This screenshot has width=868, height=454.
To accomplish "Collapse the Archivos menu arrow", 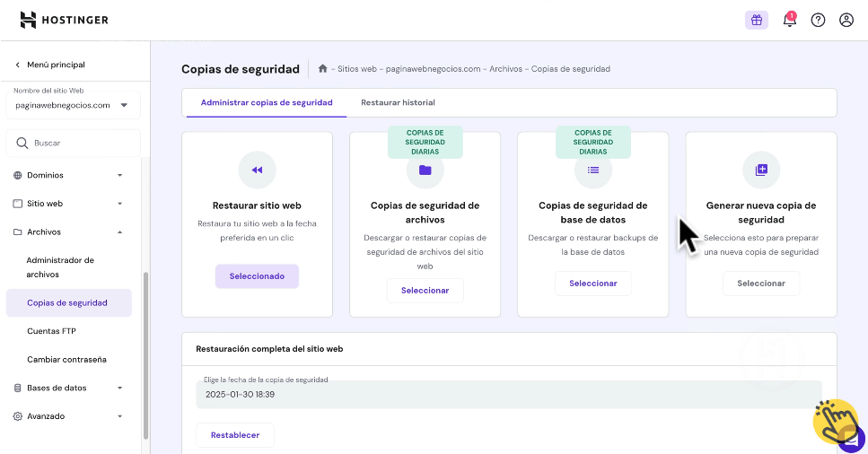I will 119,232.
